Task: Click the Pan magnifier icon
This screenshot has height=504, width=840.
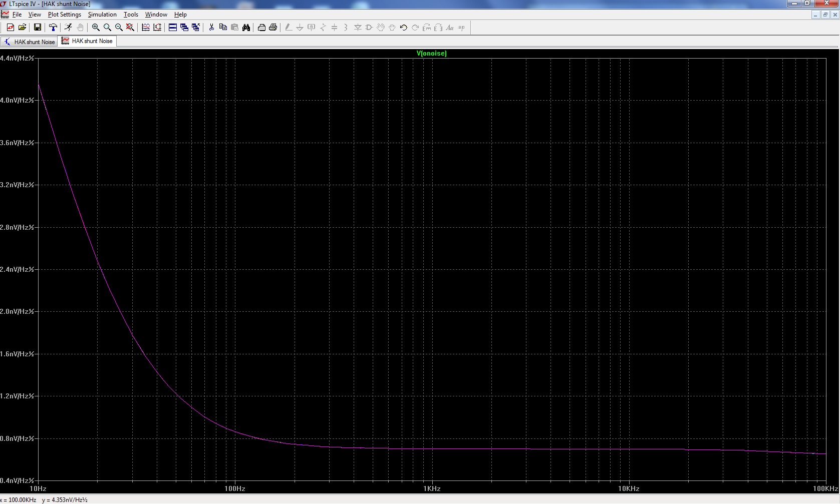Action: click(107, 28)
